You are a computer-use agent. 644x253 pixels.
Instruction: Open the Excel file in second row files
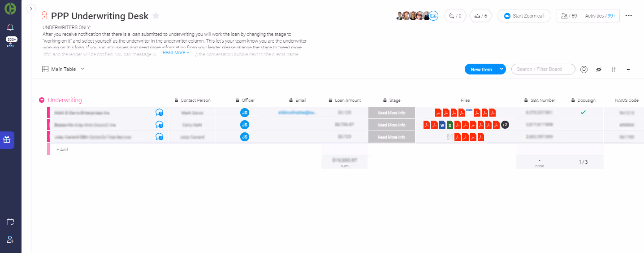[450, 125]
